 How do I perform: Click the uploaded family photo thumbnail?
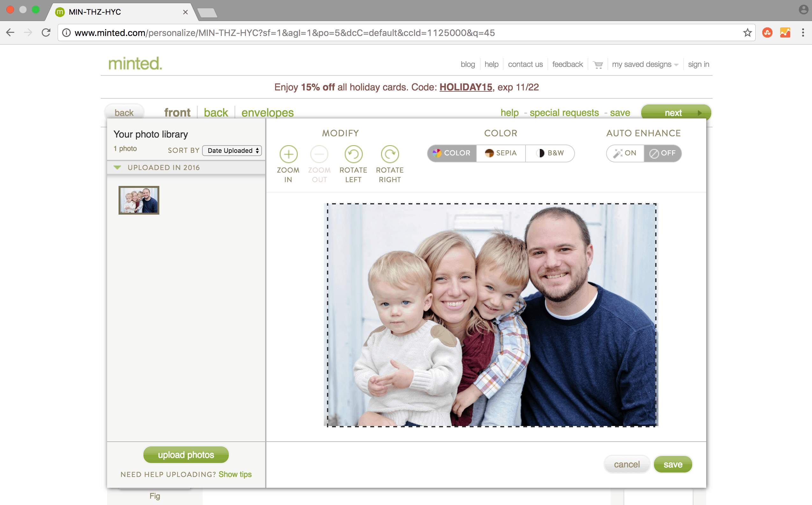tap(139, 200)
